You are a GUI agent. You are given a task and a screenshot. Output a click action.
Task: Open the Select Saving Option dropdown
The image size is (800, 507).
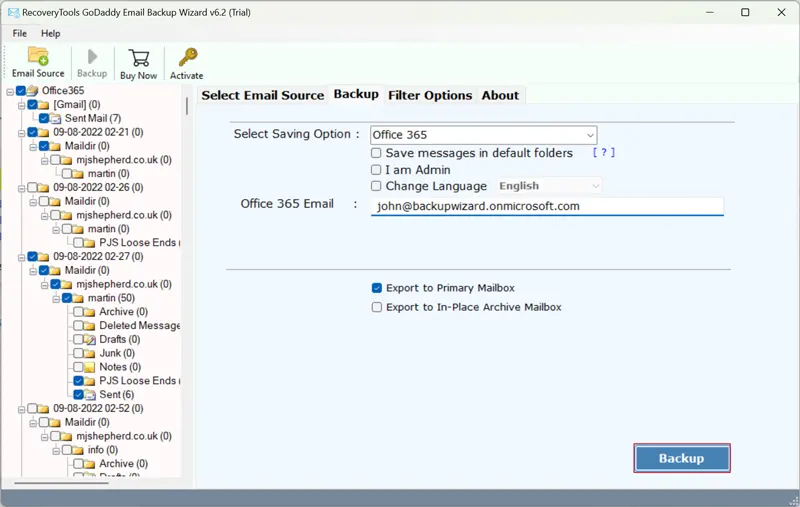click(483, 135)
